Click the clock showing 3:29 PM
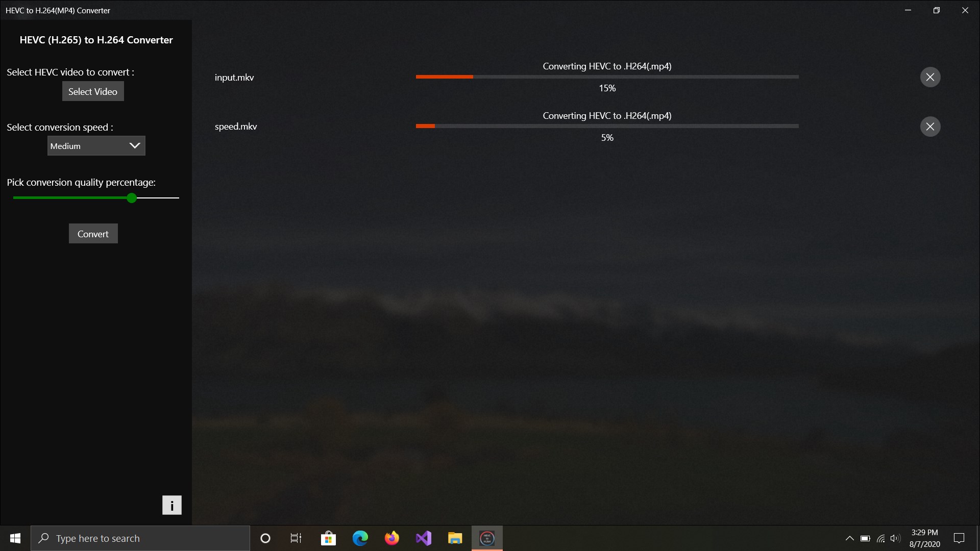The width and height of the screenshot is (980, 551). [x=925, y=538]
